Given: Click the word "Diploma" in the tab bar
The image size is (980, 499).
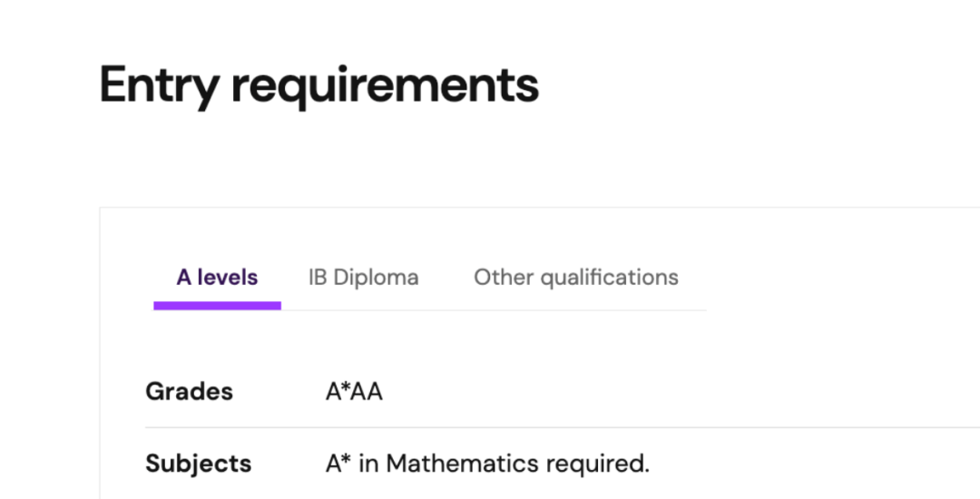Looking at the screenshot, I should pyautogui.click(x=376, y=278).
